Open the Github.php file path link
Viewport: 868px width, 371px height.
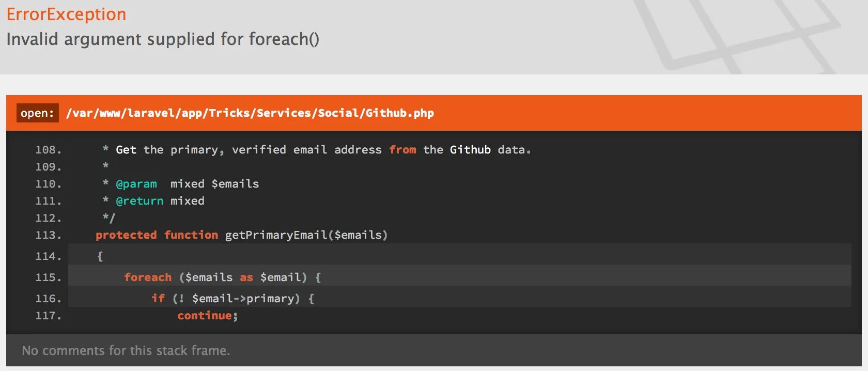click(250, 113)
